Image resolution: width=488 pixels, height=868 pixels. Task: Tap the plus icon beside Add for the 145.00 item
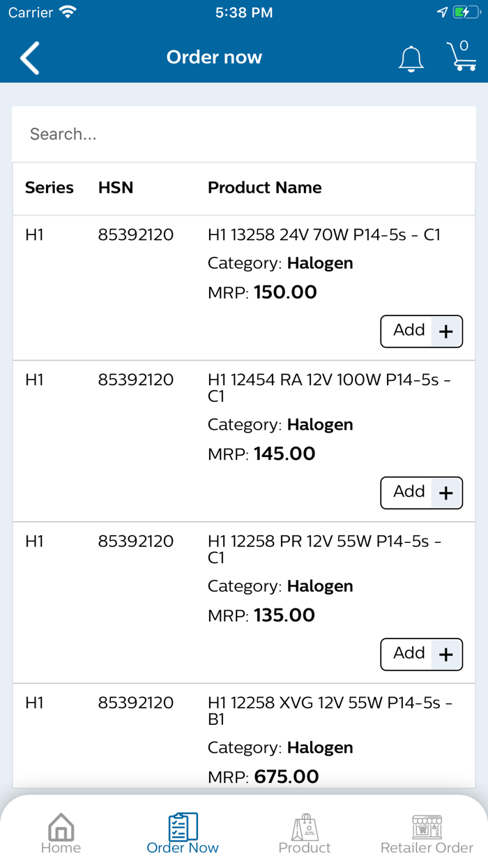(x=445, y=493)
